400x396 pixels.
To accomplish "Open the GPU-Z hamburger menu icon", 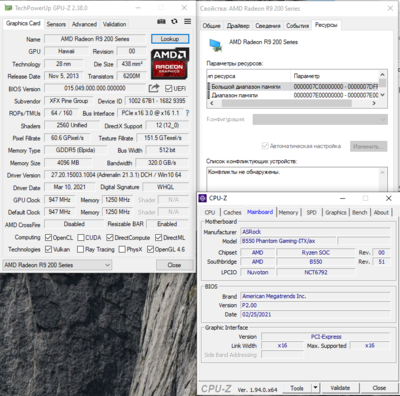I will (x=188, y=22).
